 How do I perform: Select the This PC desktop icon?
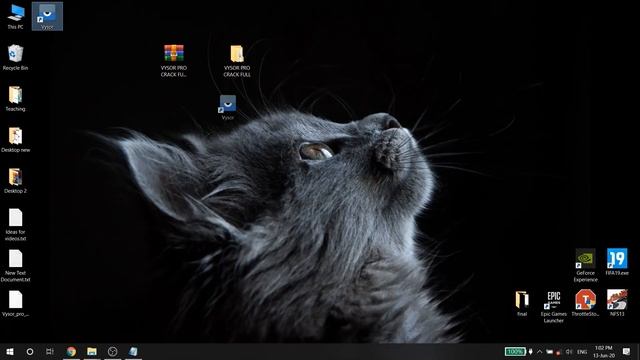click(x=16, y=16)
